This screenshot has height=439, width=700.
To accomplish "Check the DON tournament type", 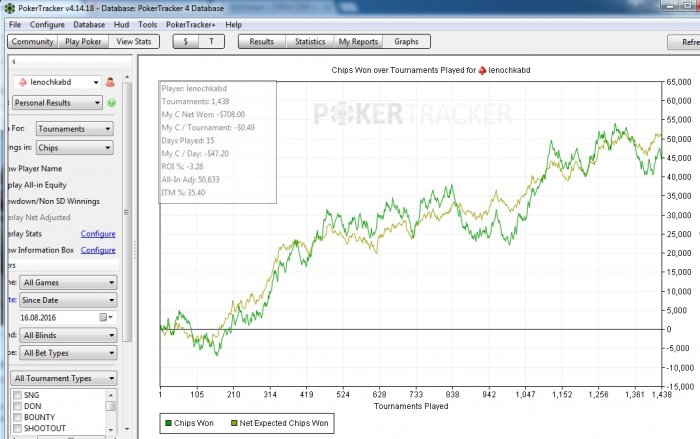I will click(17, 408).
